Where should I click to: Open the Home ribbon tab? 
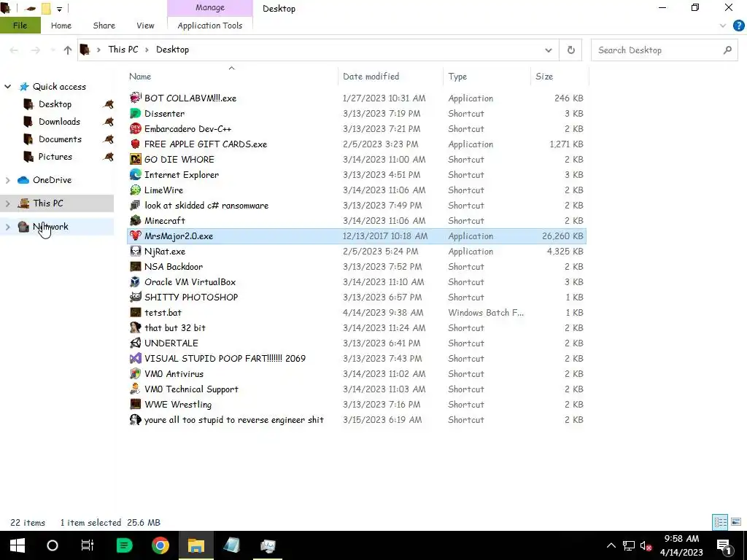[61, 26]
